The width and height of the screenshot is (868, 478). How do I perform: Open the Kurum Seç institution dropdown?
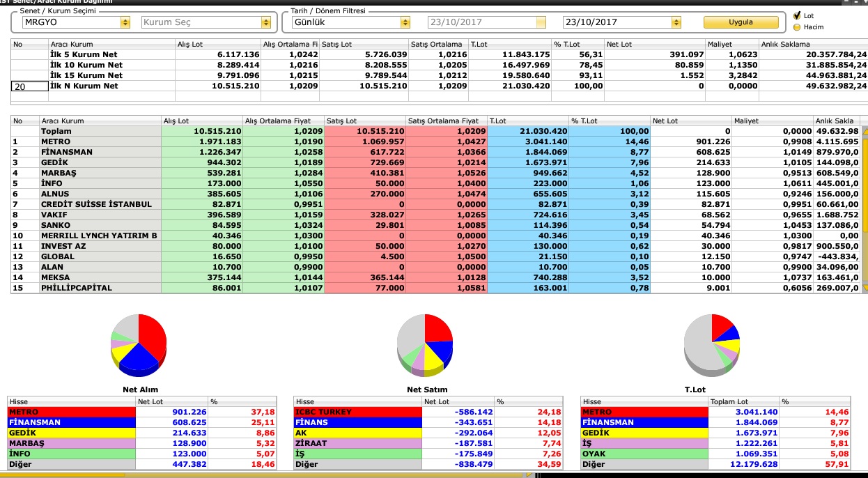click(x=266, y=22)
